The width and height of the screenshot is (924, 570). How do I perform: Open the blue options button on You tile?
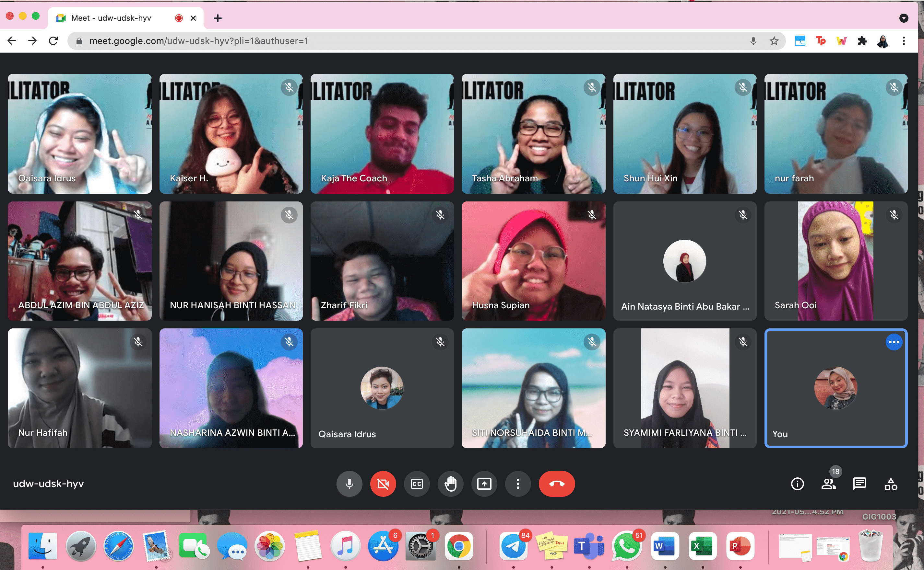click(894, 342)
